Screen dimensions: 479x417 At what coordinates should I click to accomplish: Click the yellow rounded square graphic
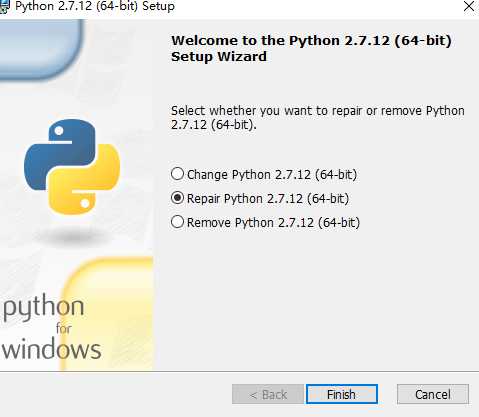(108, 313)
